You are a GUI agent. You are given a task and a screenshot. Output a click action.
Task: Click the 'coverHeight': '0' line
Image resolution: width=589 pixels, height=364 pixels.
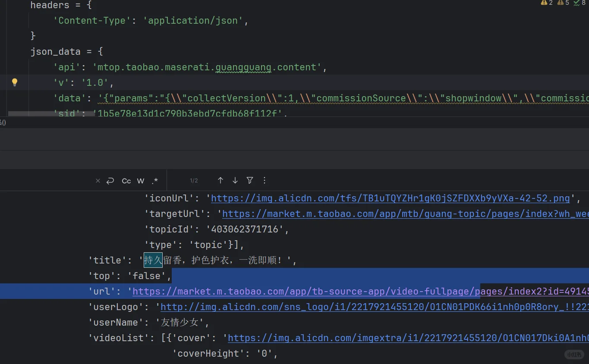coord(225,354)
